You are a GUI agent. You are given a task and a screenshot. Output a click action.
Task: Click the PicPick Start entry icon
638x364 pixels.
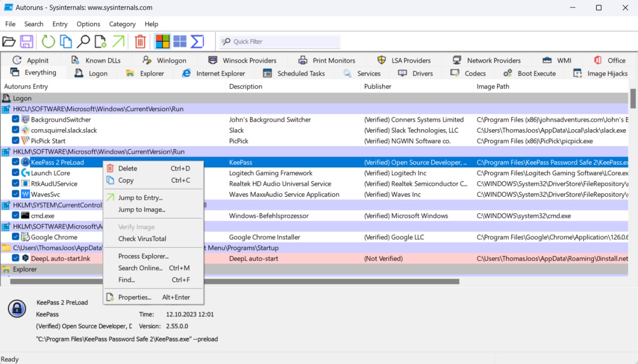tap(26, 141)
